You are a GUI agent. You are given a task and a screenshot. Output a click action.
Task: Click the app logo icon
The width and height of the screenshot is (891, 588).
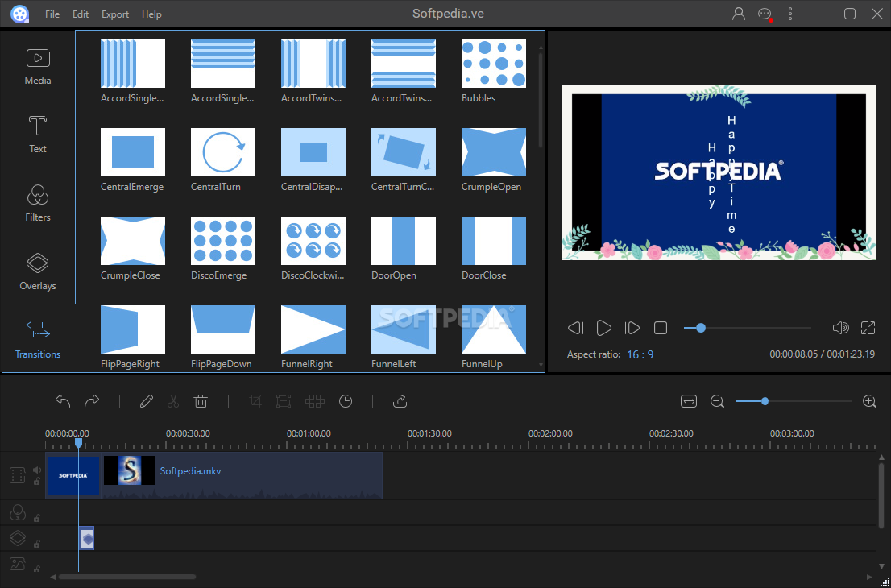pos(20,14)
